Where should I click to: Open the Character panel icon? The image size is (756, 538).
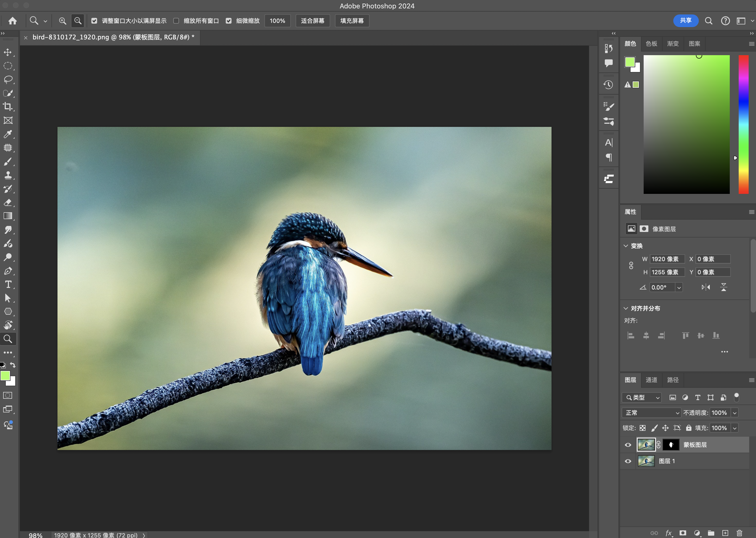tap(608, 143)
